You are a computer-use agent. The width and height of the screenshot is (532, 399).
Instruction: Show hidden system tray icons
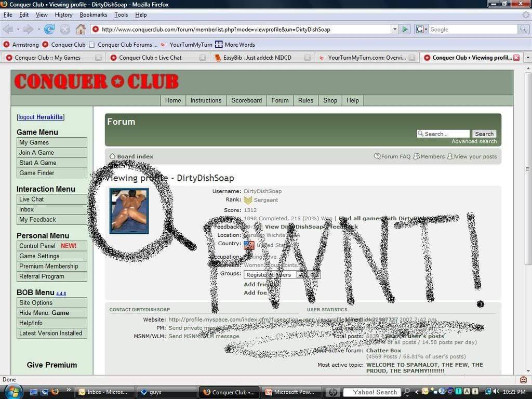(x=417, y=392)
